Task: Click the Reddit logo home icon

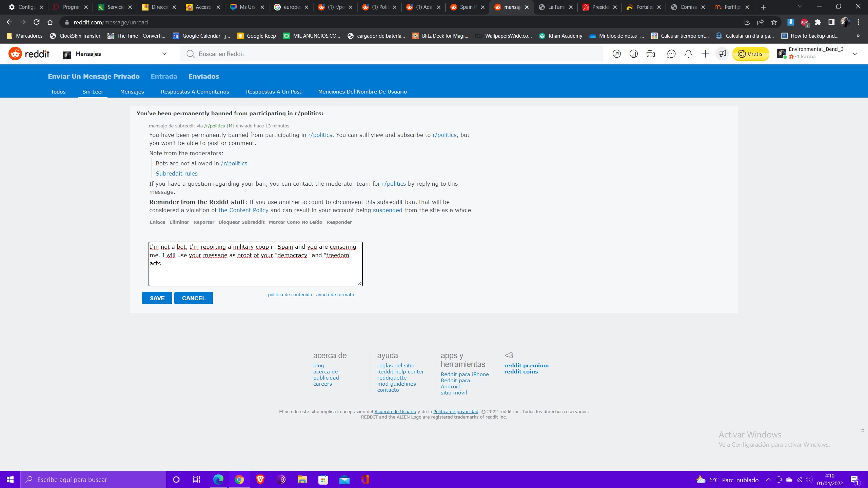Action: point(15,54)
